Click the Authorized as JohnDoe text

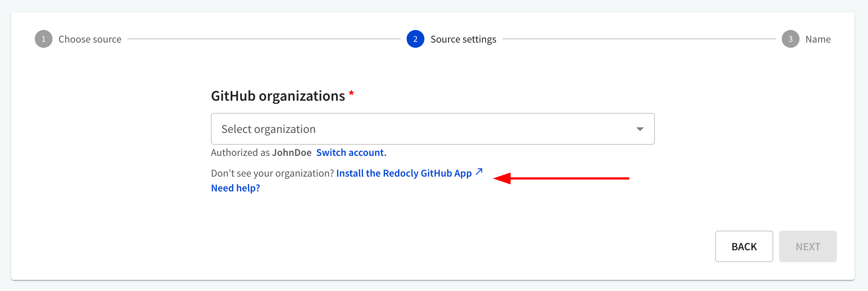coord(261,153)
